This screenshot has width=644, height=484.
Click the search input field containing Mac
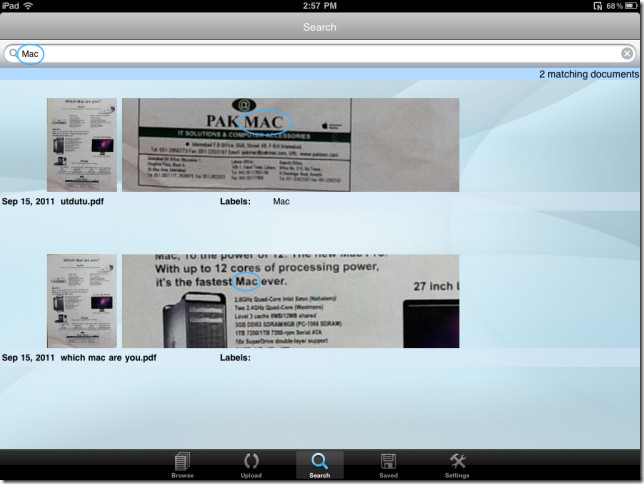pos(320,53)
